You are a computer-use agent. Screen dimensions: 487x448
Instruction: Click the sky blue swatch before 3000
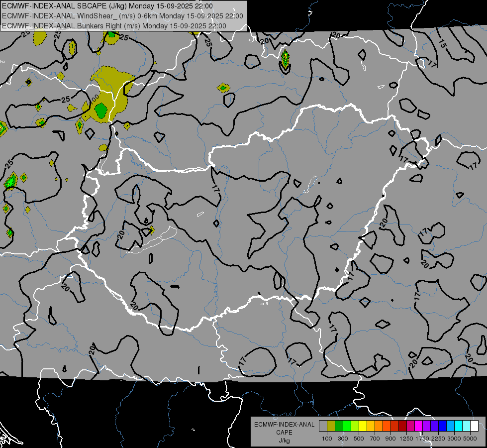point(450,426)
